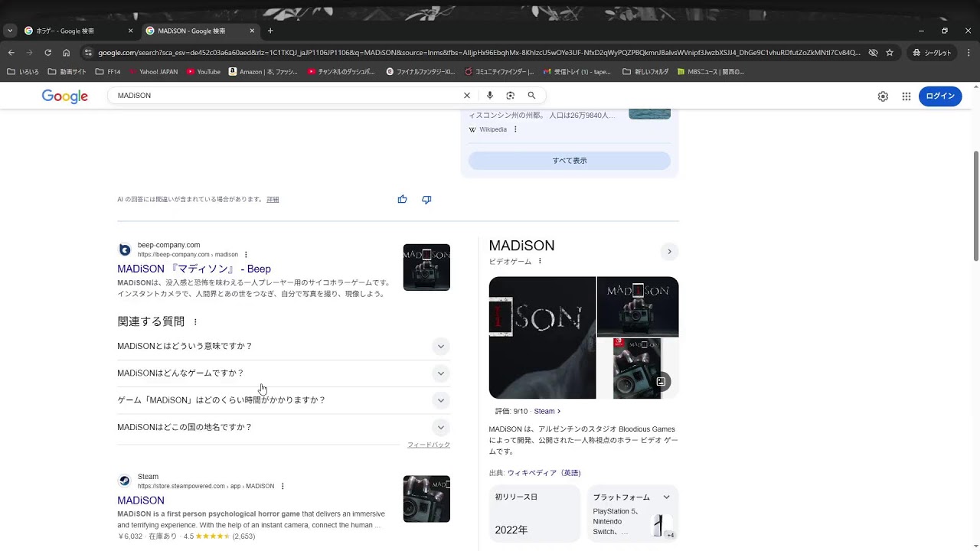Image resolution: width=980 pixels, height=551 pixels.
Task: Click the Google logo
Action: 65,96
